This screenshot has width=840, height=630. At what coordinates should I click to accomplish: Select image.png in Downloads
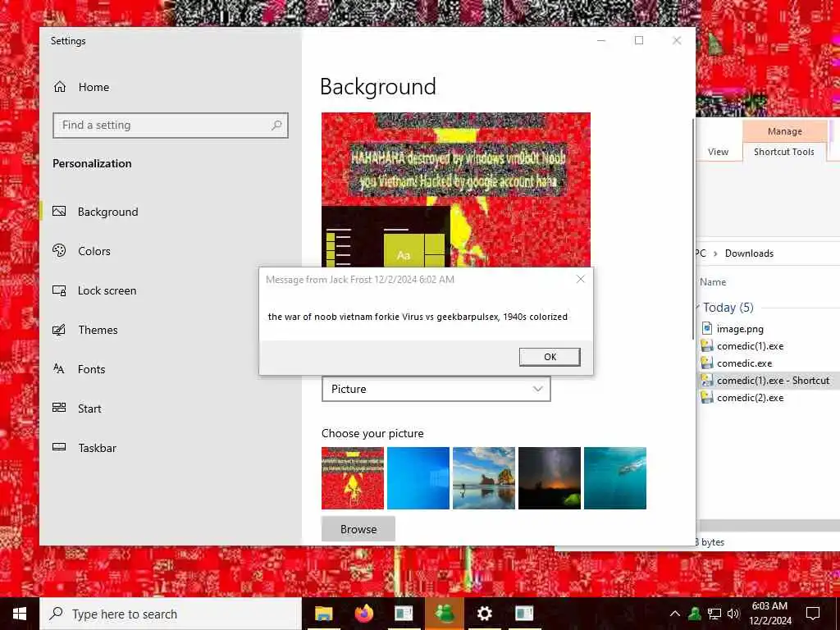click(x=740, y=329)
